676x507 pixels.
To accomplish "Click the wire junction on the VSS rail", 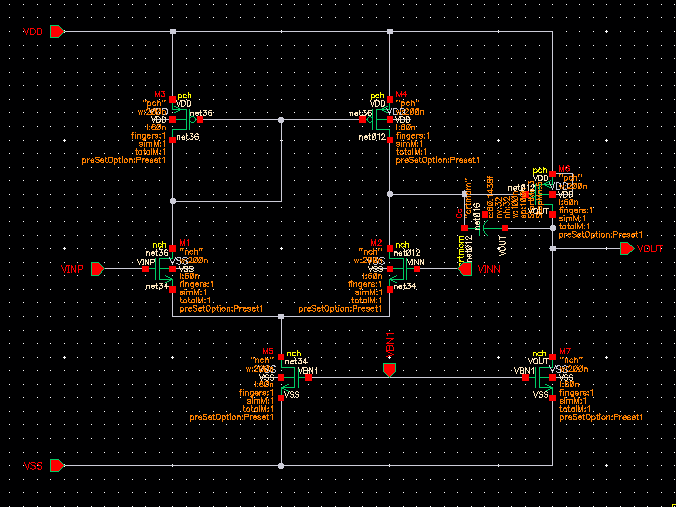I will pyautogui.click(x=281, y=466).
